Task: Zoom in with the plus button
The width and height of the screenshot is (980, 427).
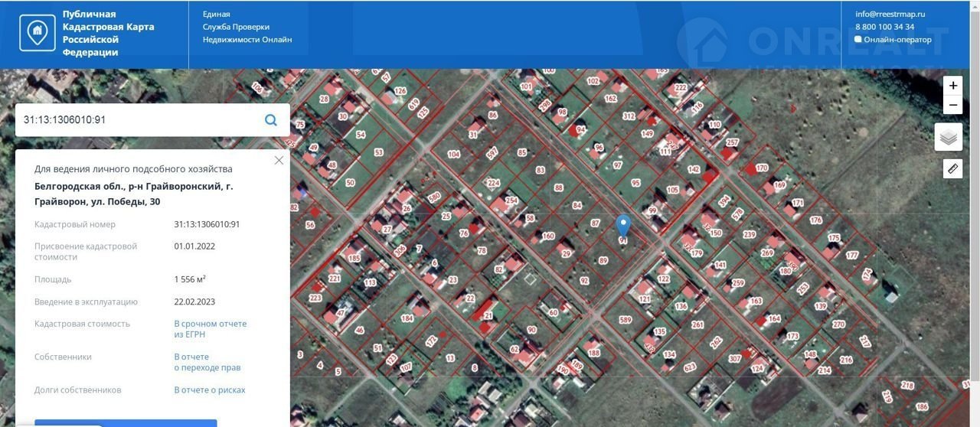Action: (x=952, y=86)
